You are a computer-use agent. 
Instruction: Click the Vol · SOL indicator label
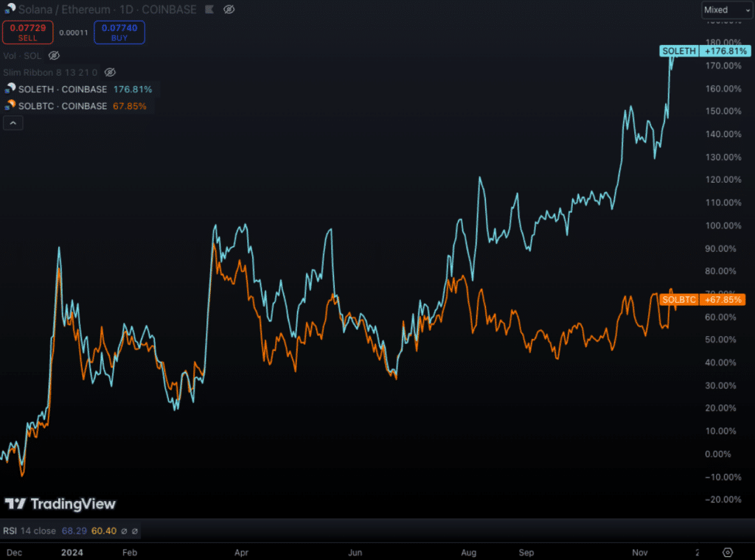pos(22,56)
